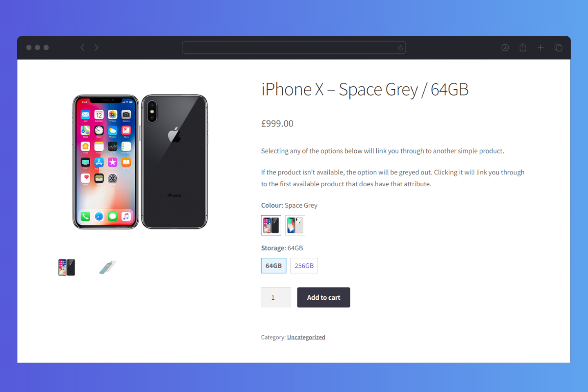Click the share icon in browser toolbar
588x392 pixels.
523,48
